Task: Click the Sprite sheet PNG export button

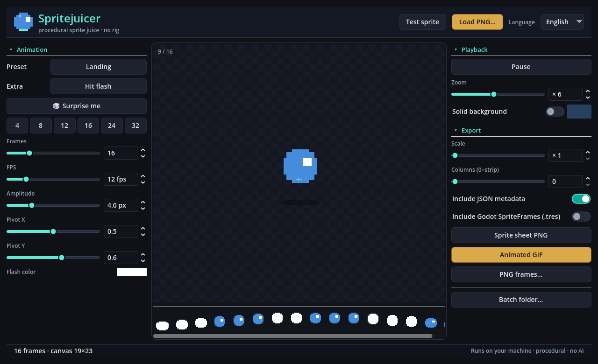Action: coord(521,235)
